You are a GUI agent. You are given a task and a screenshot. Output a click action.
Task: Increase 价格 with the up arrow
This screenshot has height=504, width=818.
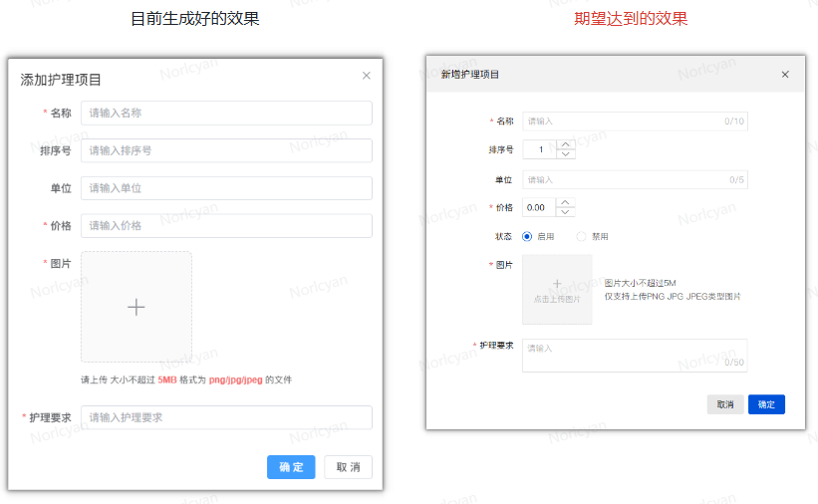(x=566, y=202)
